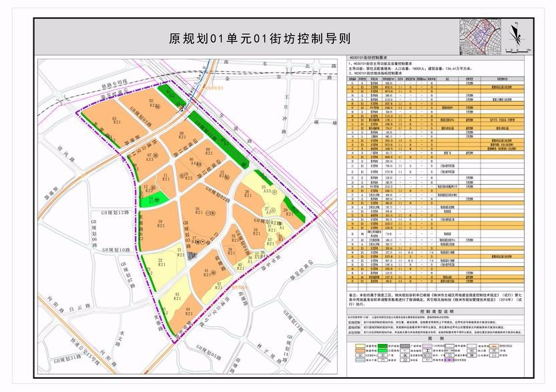The width and height of the screenshot is (556, 392).
Task: Click the 图例 legend header
Action: point(437,339)
